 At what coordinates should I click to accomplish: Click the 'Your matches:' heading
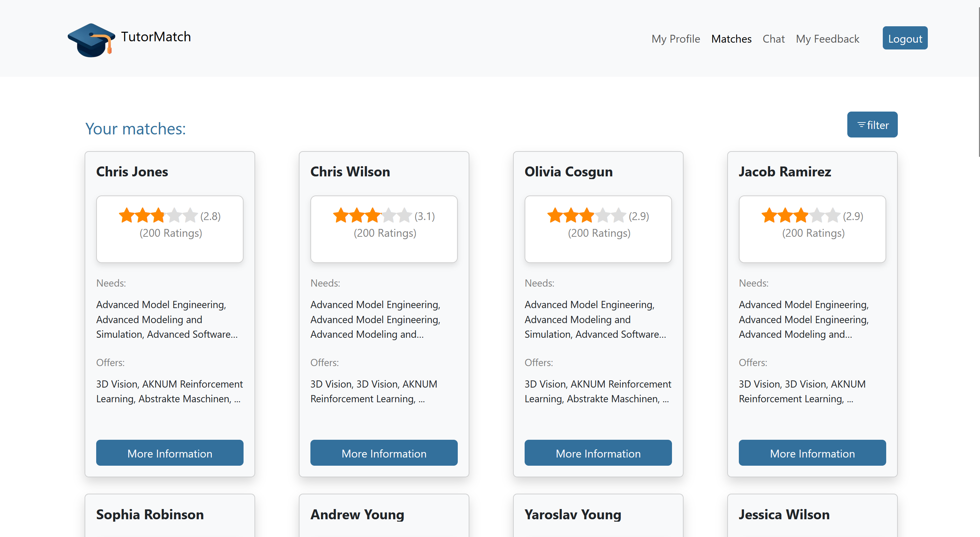click(135, 129)
